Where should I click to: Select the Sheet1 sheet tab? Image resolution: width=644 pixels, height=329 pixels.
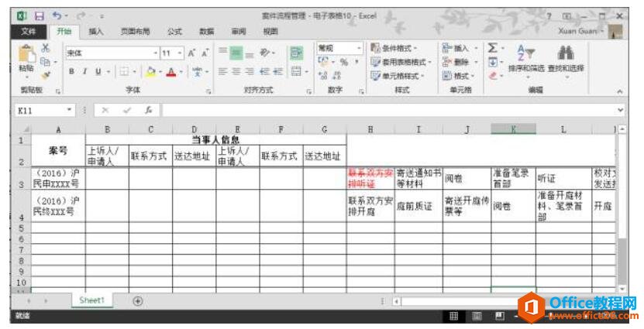pyautogui.click(x=92, y=300)
